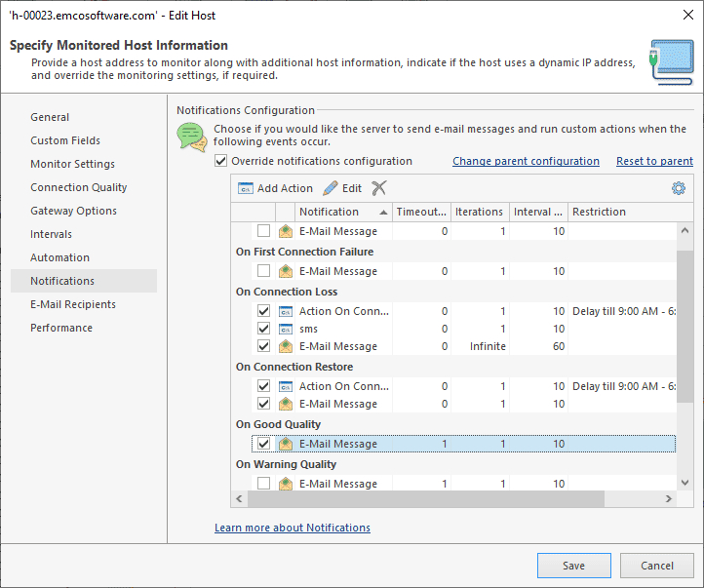Click Connection Loss 'Delay till 9:00 AM' restriction cell

622,311
